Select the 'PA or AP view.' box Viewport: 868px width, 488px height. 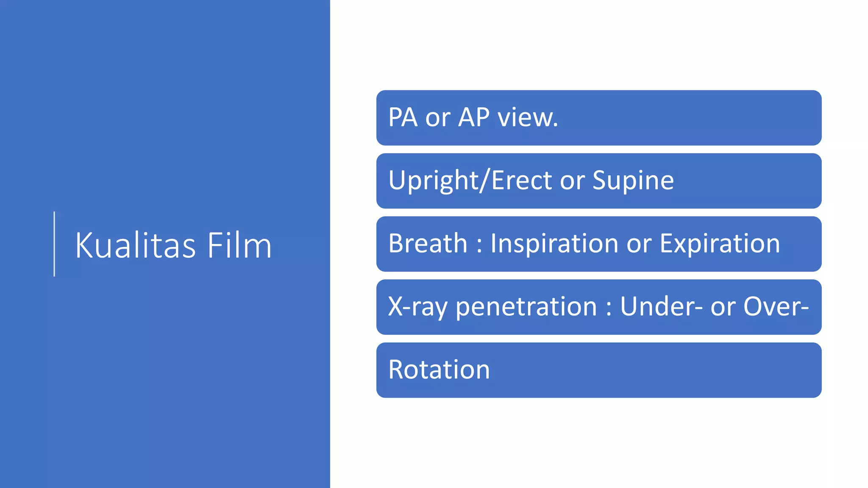599,118
